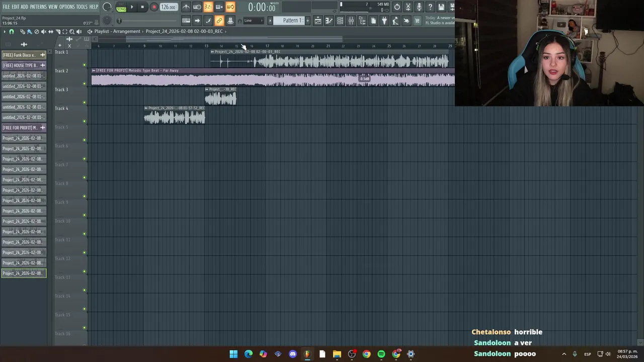Click the save floppy disk icon
Screen dimensions: 644x362
click(x=441, y=7)
